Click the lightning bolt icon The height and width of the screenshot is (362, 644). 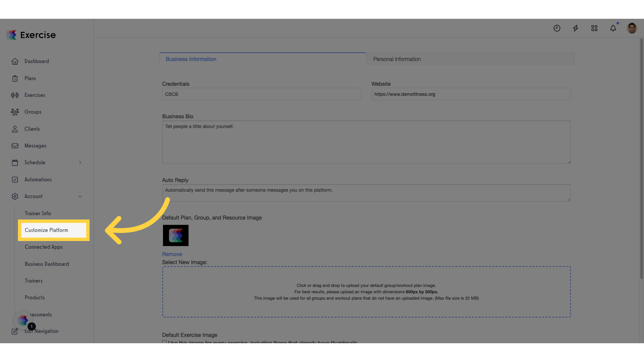click(576, 28)
